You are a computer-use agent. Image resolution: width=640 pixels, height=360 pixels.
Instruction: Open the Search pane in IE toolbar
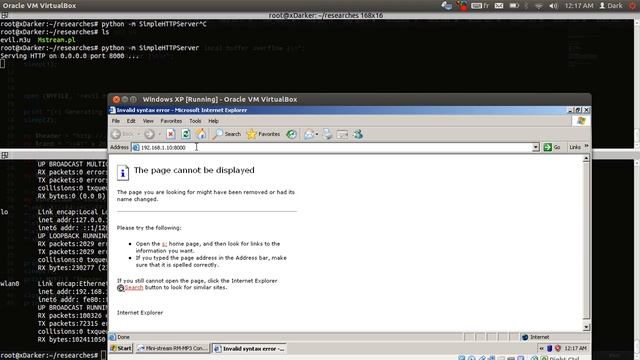click(x=227, y=134)
